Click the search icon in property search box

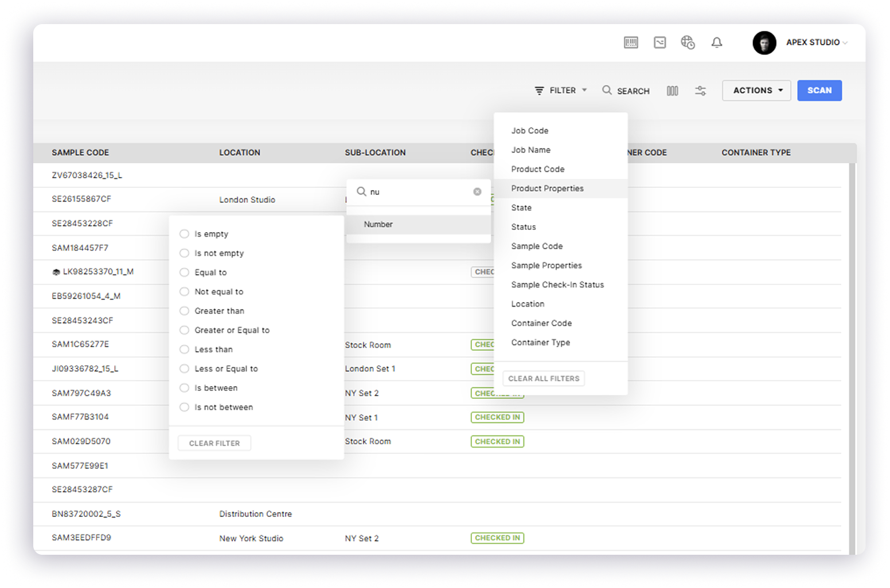pyautogui.click(x=361, y=191)
